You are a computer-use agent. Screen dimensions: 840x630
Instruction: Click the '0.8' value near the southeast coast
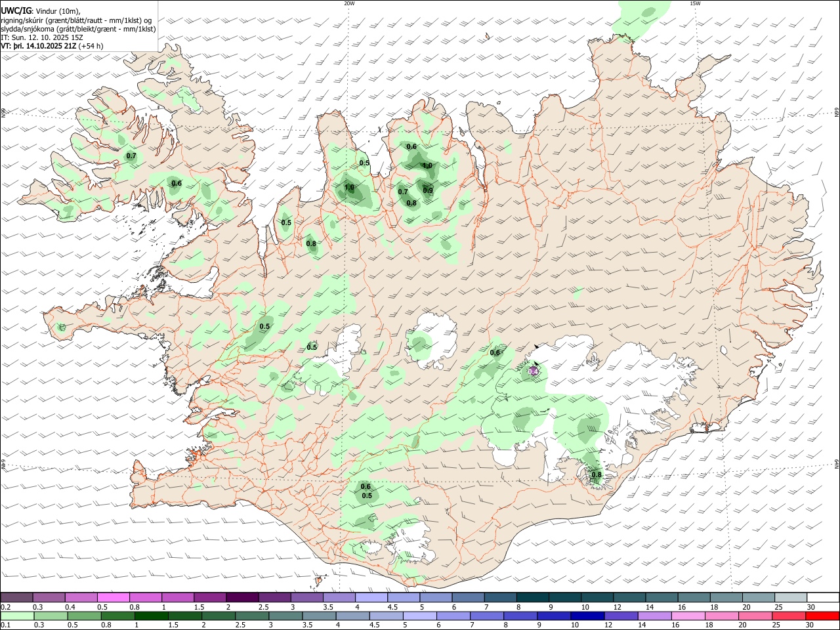pos(597,475)
